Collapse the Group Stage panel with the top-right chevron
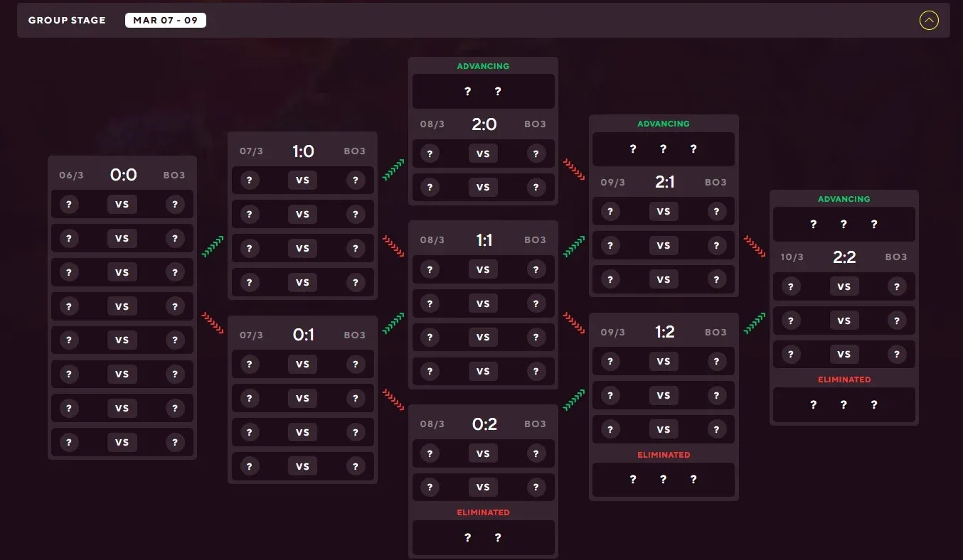This screenshot has height=560, width=963. point(929,20)
